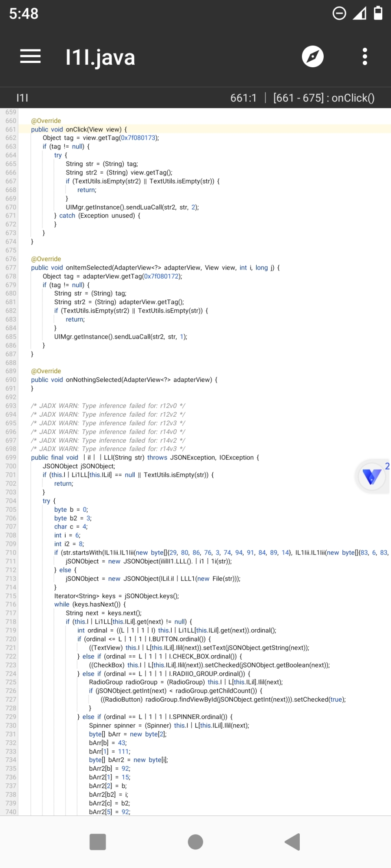Tap line number 677 in gutter
This screenshot has width=391, height=868.
(x=11, y=268)
